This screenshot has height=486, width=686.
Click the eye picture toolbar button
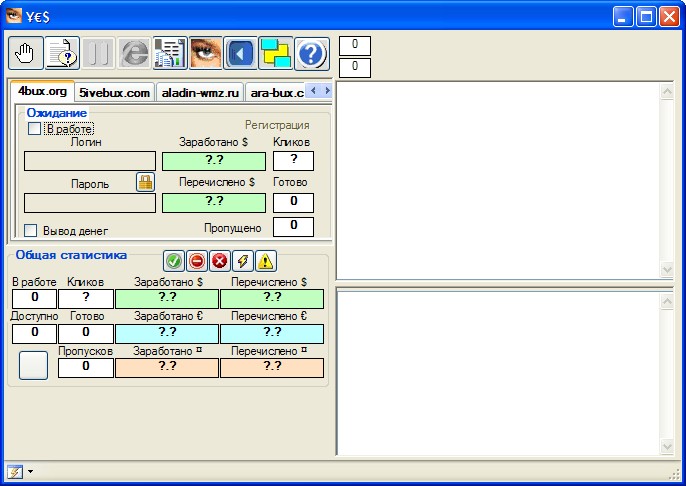tap(205, 53)
